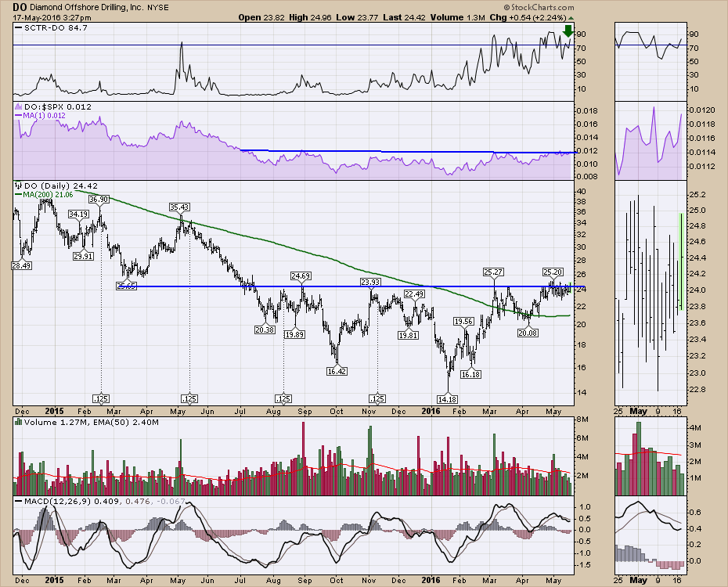The height and width of the screenshot is (587, 728).
Task: Click the SCTR-DO legend line marker
Action: (19, 29)
